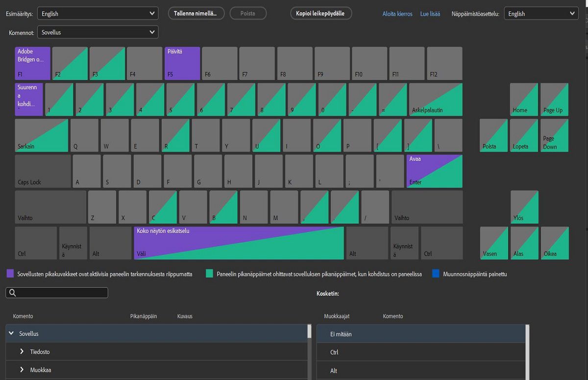Select the F5 Päivitä key
The height and width of the screenshot is (380, 588).
(x=182, y=63)
